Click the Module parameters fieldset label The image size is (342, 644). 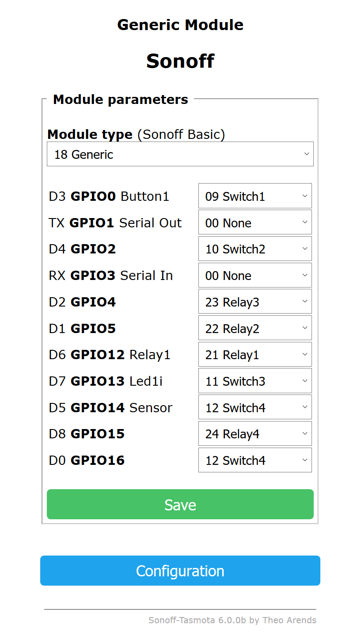click(120, 99)
